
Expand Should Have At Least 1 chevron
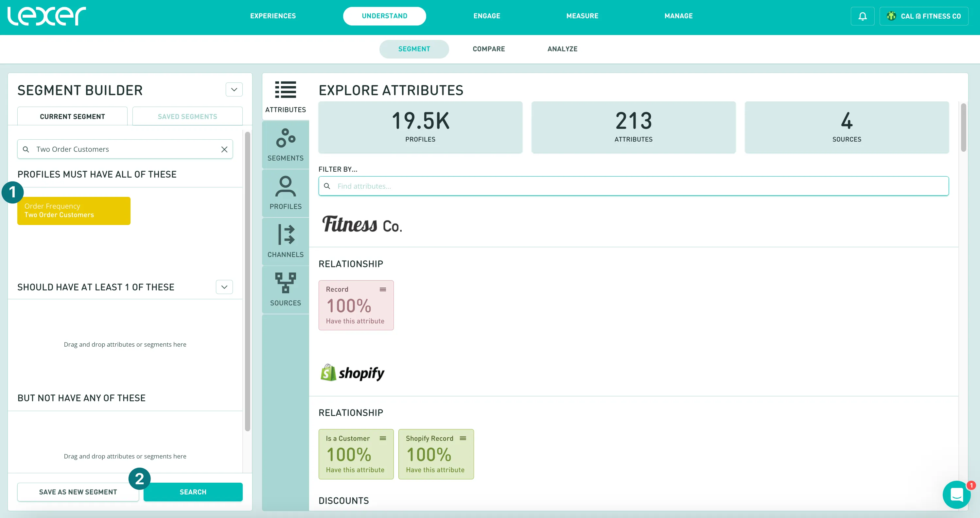[x=224, y=287]
